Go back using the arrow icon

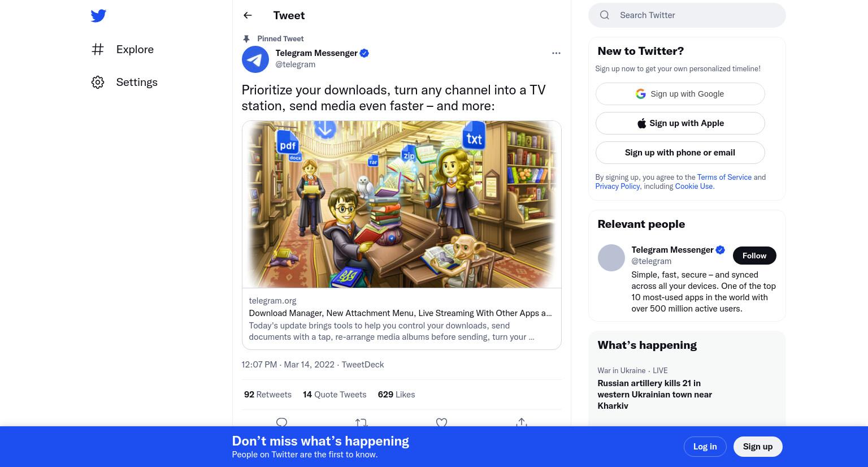[248, 16]
